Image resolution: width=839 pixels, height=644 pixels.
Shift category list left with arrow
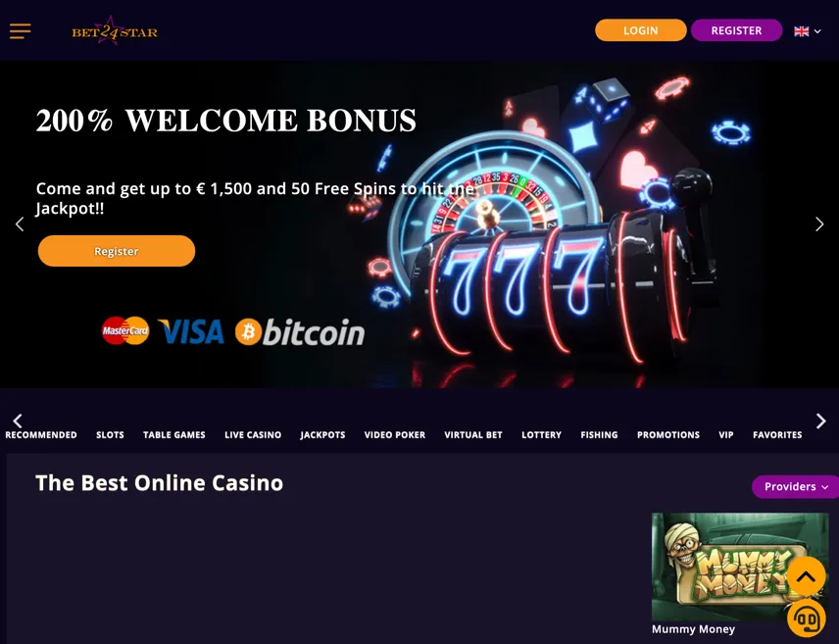(18, 421)
